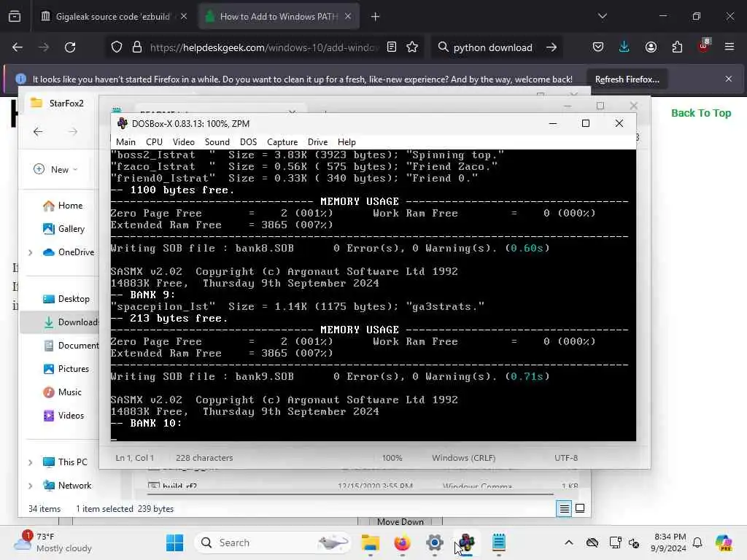
Task: Open the Music folder in Explorer sidebar
Action: pos(62,392)
